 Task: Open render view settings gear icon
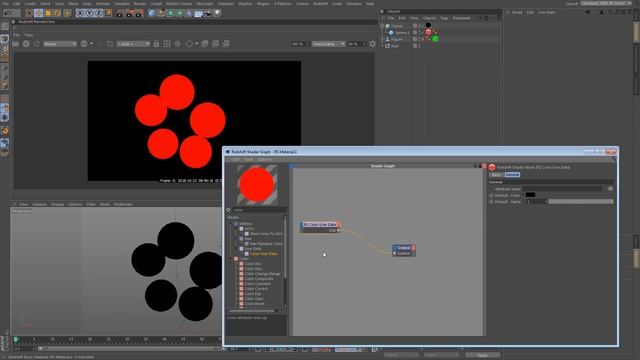[x=372, y=44]
